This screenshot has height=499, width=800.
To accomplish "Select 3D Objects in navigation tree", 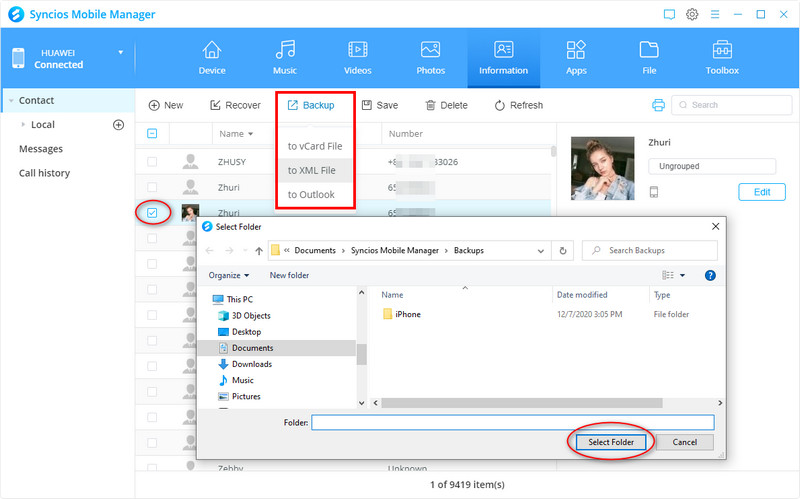I will (x=251, y=316).
